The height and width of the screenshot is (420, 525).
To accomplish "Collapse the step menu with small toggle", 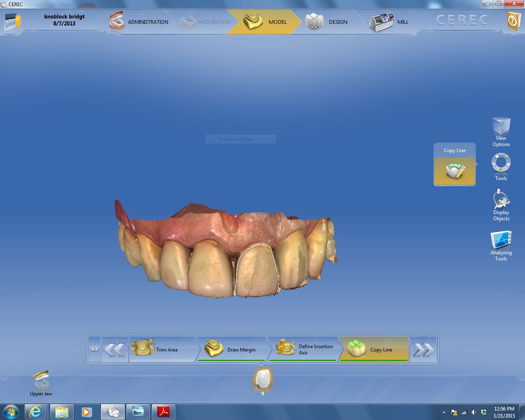I will [94, 349].
